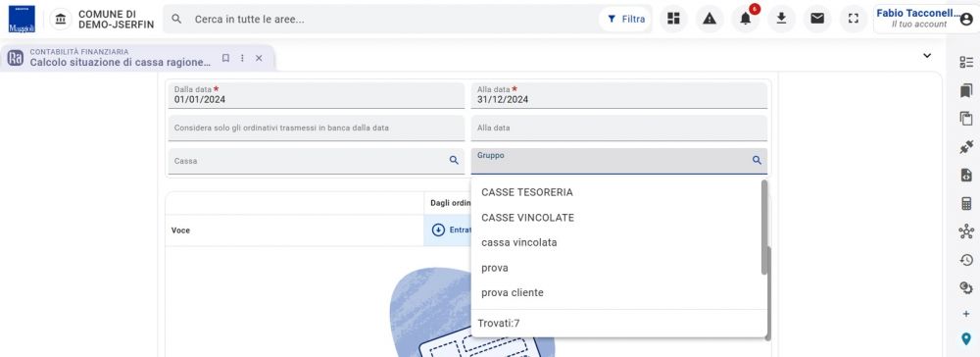Open the tab's three-dot options menu
Image resolution: width=980 pixels, height=357 pixels.
click(242, 58)
